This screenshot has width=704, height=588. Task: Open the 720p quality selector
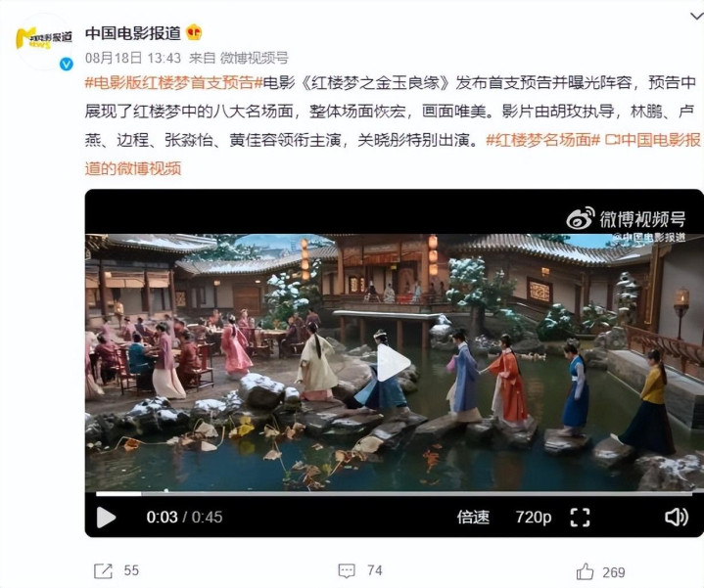click(x=533, y=518)
